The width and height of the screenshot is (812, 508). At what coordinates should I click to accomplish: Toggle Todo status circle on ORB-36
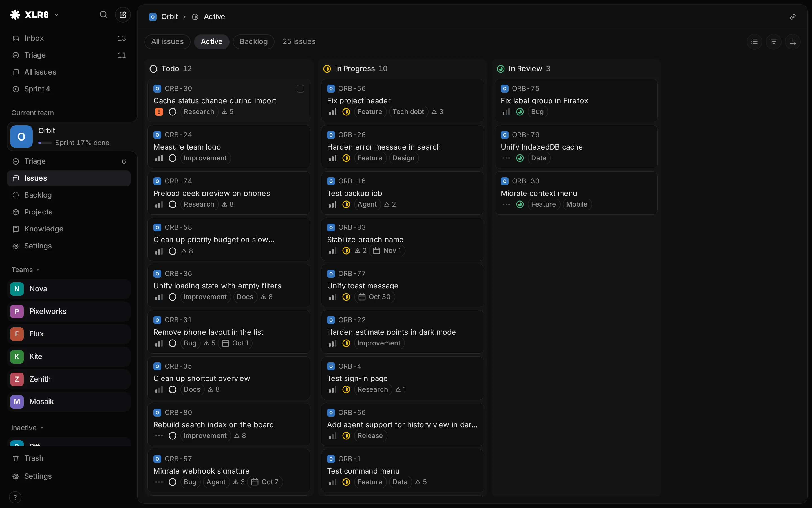173,297
